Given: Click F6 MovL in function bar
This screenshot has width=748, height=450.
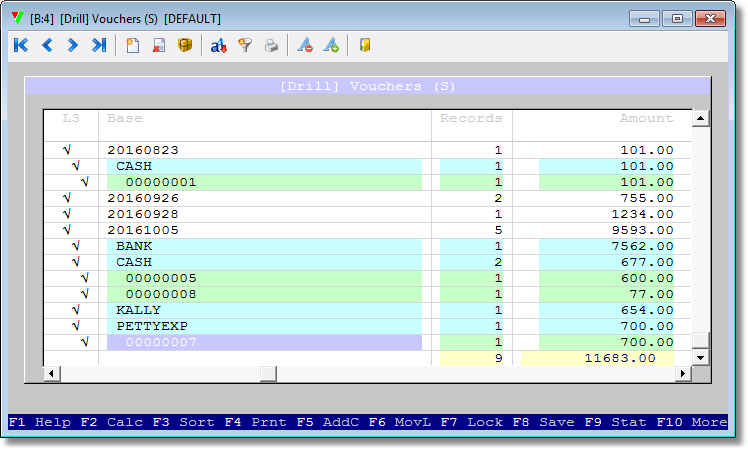Looking at the screenshot, I should [400, 422].
